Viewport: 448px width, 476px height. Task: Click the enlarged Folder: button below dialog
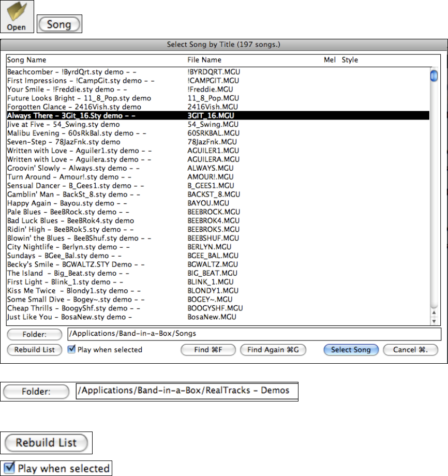pyautogui.click(x=36, y=392)
